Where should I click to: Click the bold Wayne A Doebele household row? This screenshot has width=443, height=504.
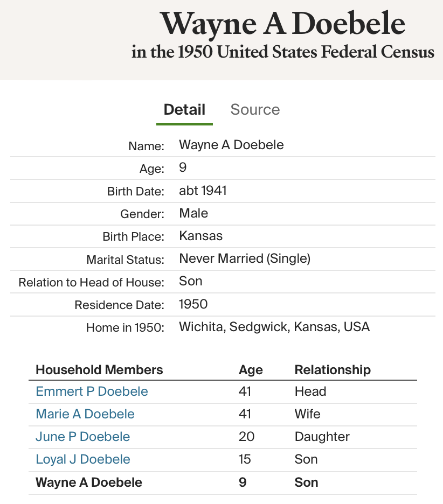(x=89, y=482)
